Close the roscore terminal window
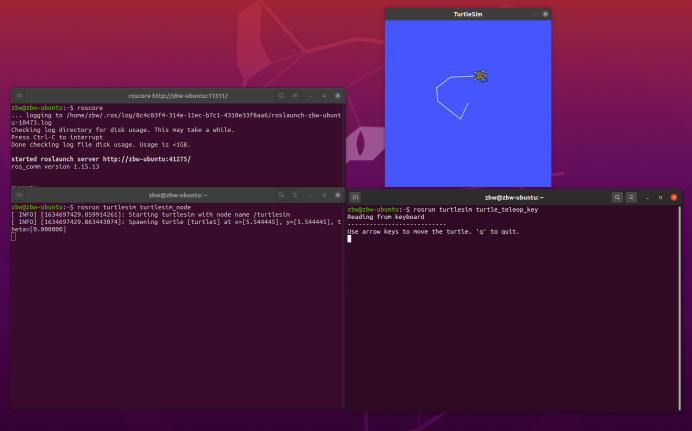Image resolution: width=692 pixels, height=431 pixels. tap(338, 96)
